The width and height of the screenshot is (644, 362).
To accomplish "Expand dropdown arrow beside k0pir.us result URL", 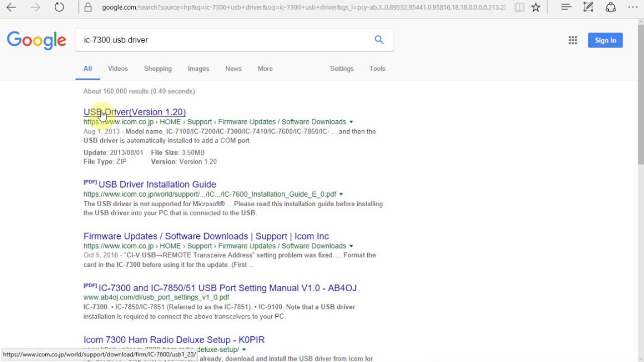I will coord(244,349).
